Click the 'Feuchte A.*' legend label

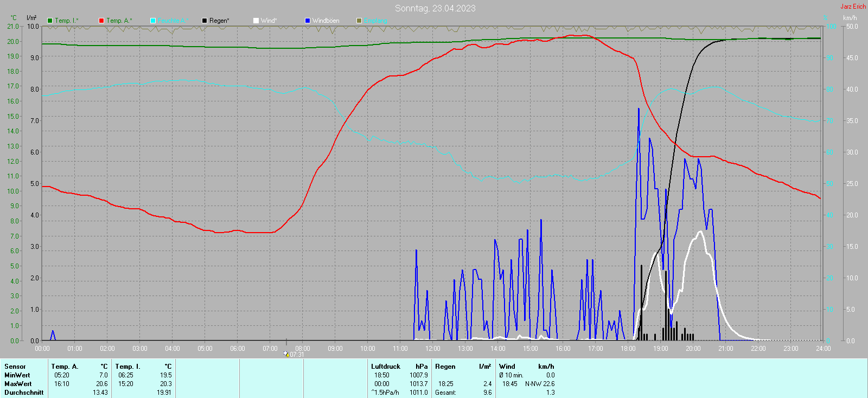[x=174, y=21]
